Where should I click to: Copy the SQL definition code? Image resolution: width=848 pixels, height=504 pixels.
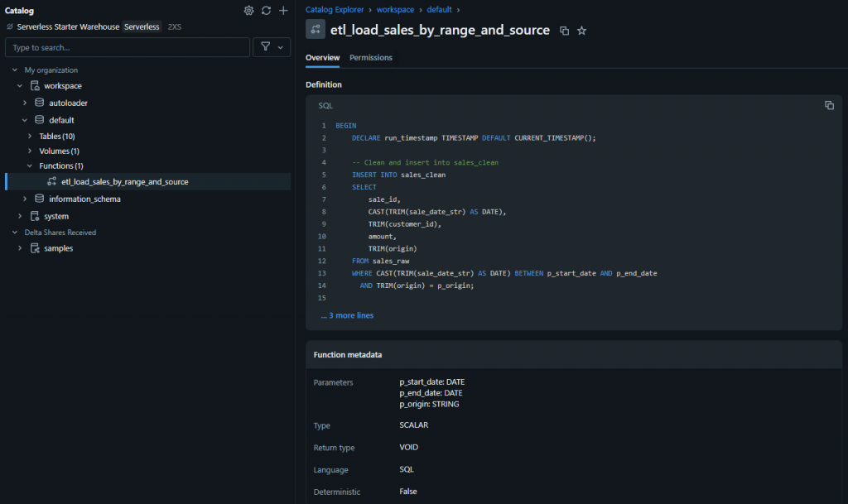(829, 105)
